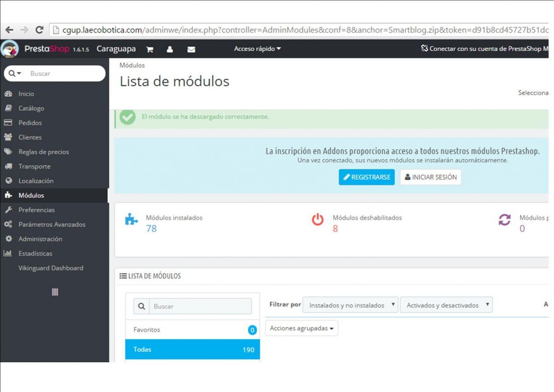Click the Preferencias wrench icon

click(9, 210)
